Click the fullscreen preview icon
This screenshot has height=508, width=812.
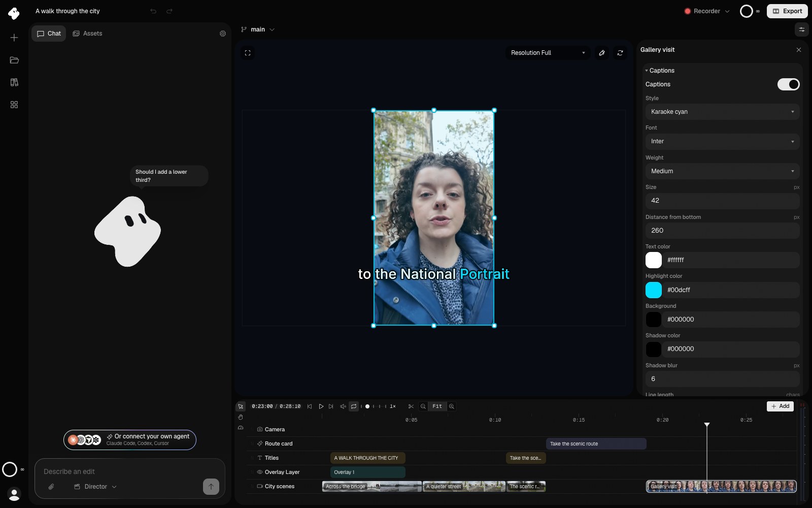click(x=248, y=53)
